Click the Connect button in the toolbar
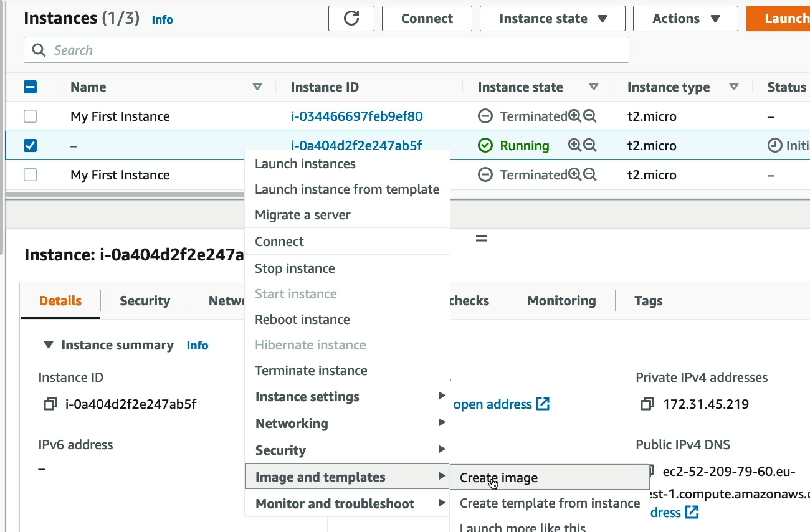Image resolution: width=810 pixels, height=532 pixels. [427, 19]
